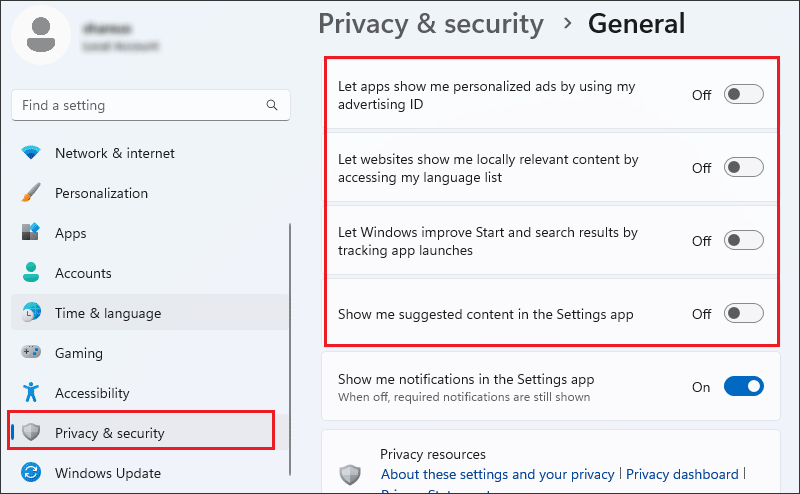Screen dimensions: 800x494
Task: Click the sidebar vertical scrollbar
Action: point(290,349)
